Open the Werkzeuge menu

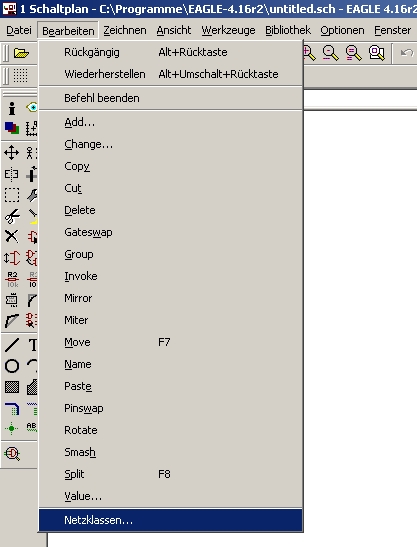click(228, 31)
